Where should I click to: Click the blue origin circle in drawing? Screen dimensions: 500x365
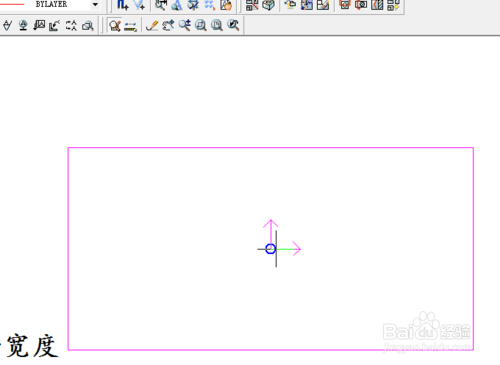(x=271, y=249)
